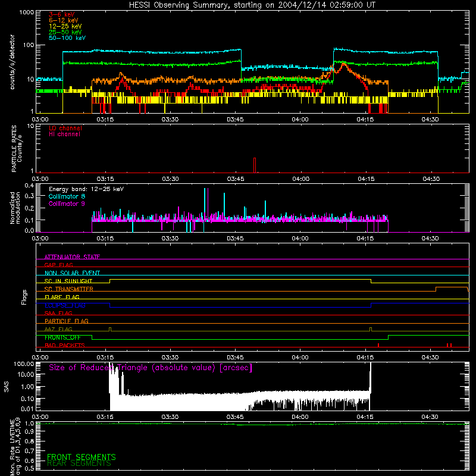Viewport: 476px width, 476px height.
Task: Click the PARTICLE RATES axis label
Action: tap(17, 149)
